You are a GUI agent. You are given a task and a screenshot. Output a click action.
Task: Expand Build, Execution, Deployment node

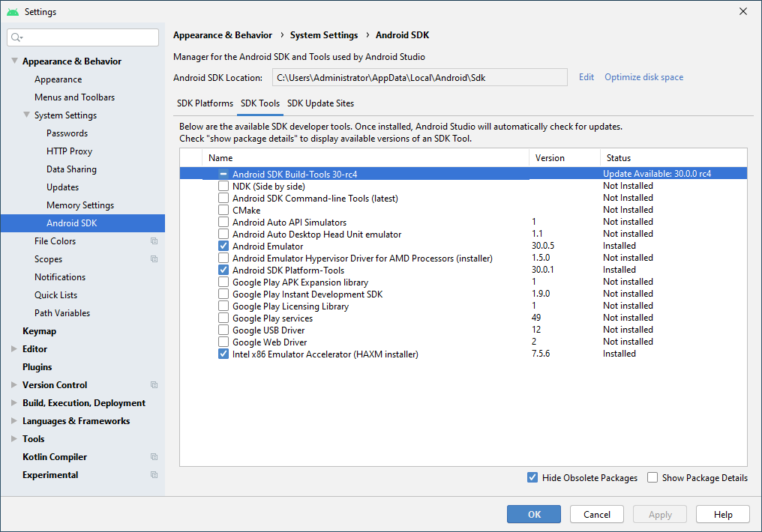tap(14, 403)
